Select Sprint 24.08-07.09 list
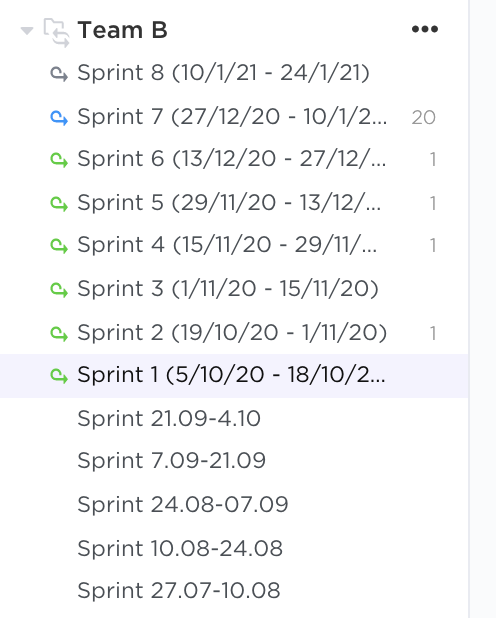Viewport: 496px width, 618px height. 183,504
